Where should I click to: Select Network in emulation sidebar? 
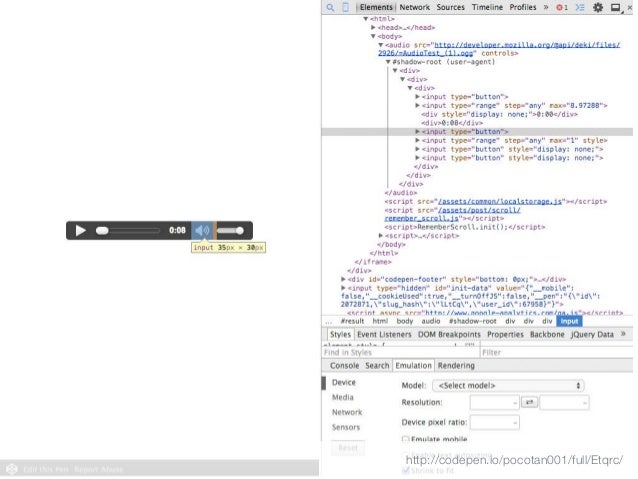(x=347, y=412)
